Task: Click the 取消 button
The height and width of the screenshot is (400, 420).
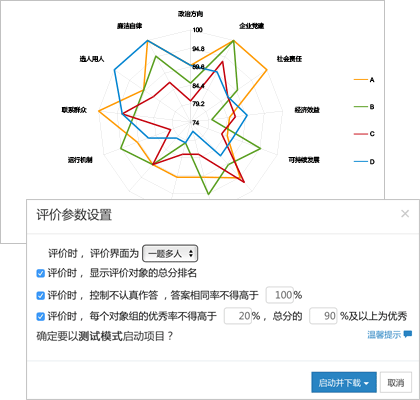Action: (396, 383)
